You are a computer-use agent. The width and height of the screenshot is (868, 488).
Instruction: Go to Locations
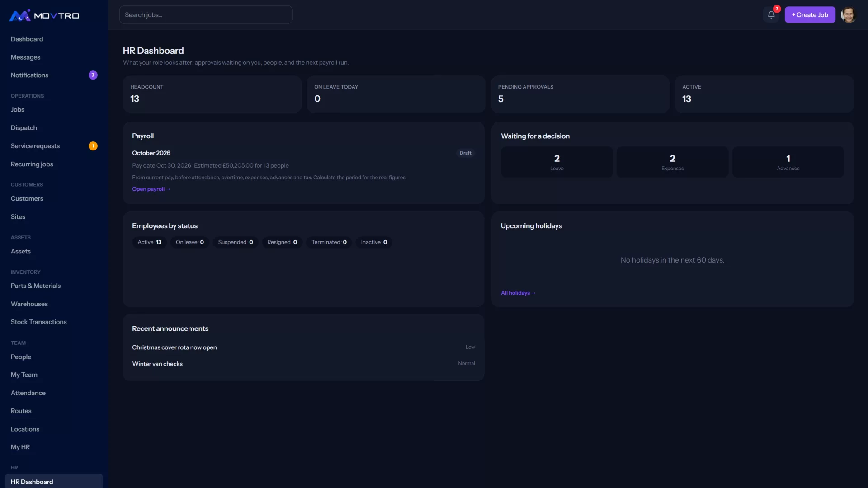[x=54, y=429]
